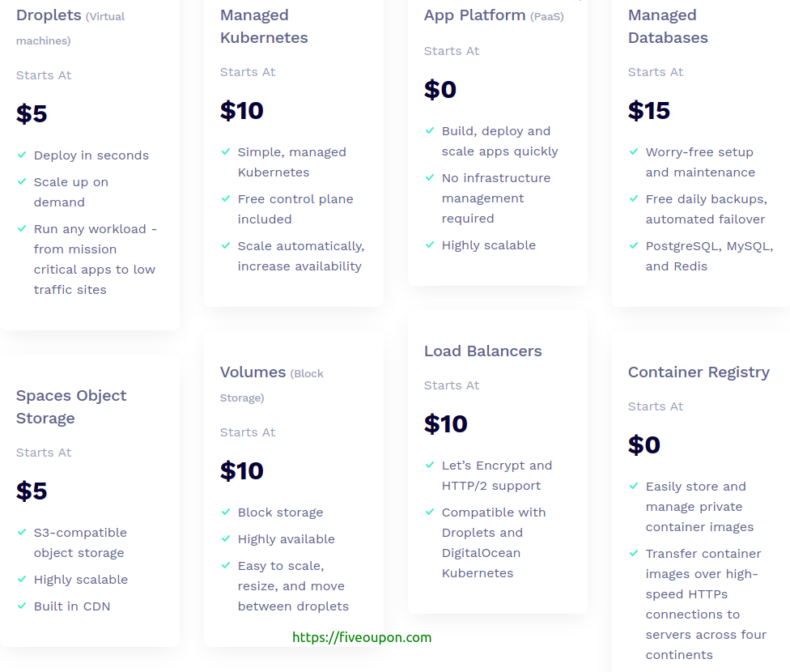Click the $15 price on Managed Databases
Image resolution: width=790 pixels, height=672 pixels.
[x=649, y=110]
